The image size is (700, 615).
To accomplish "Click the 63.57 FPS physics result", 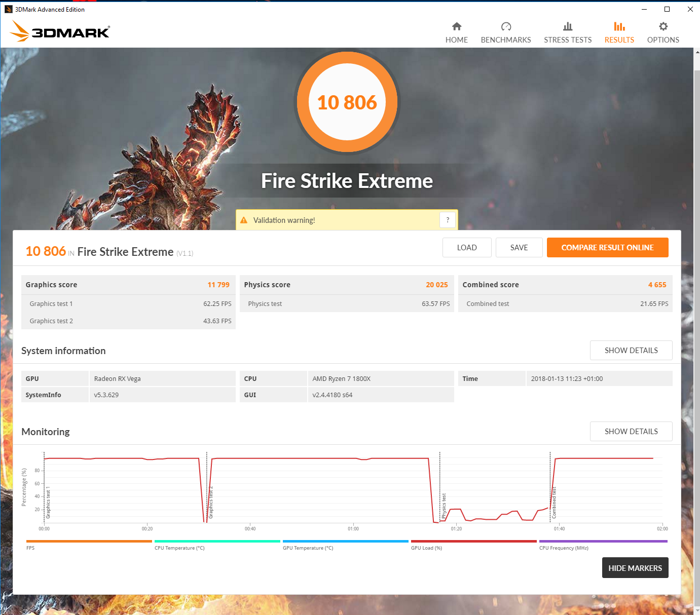I will pyautogui.click(x=436, y=304).
